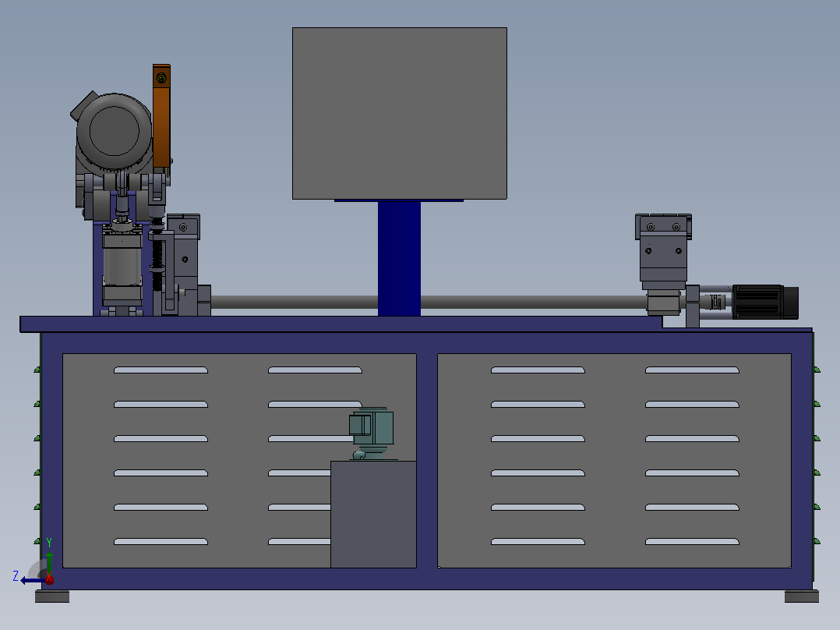840x630 pixels.
Task: Select the chuck block beside the black servo motor
Action: click(663, 264)
